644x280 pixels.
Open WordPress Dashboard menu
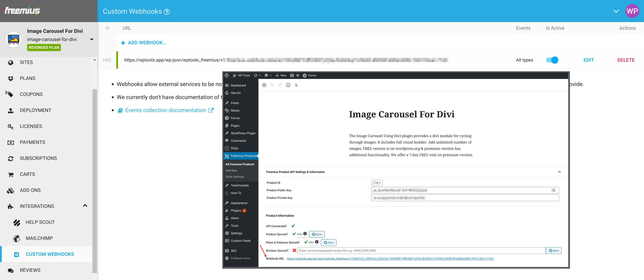238,86
